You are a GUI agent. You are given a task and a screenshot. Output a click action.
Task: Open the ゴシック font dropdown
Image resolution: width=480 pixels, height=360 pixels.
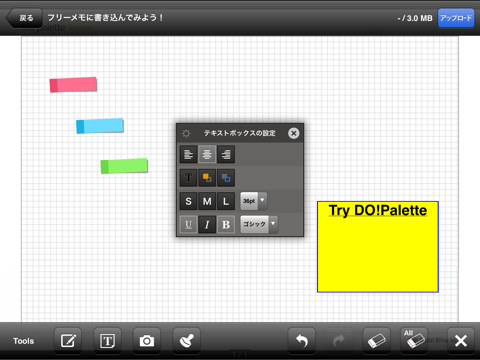coord(259,224)
